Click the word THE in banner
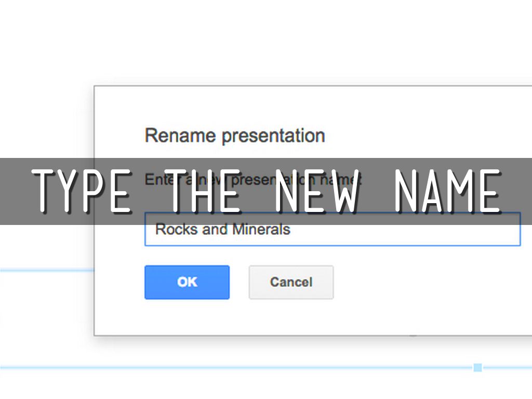This screenshot has width=532, height=399. (205, 191)
